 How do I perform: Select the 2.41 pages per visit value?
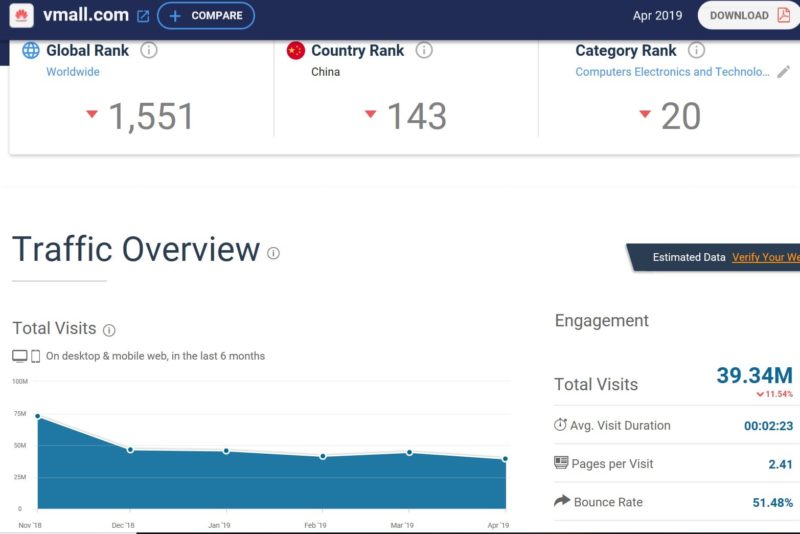781,464
